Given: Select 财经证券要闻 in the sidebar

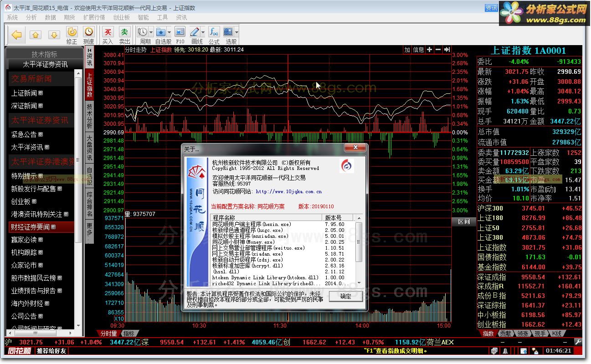Looking at the screenshot, I should (x=41, y=227).
